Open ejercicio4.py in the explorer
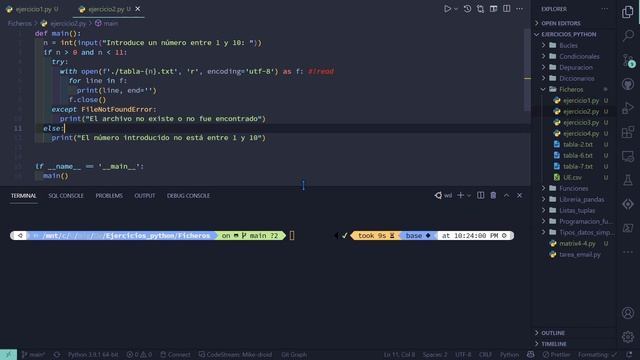 click(581, 133)
